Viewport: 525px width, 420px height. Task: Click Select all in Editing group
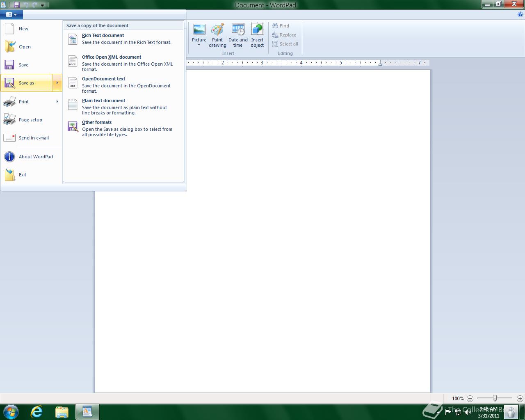[x=285, y=44]
